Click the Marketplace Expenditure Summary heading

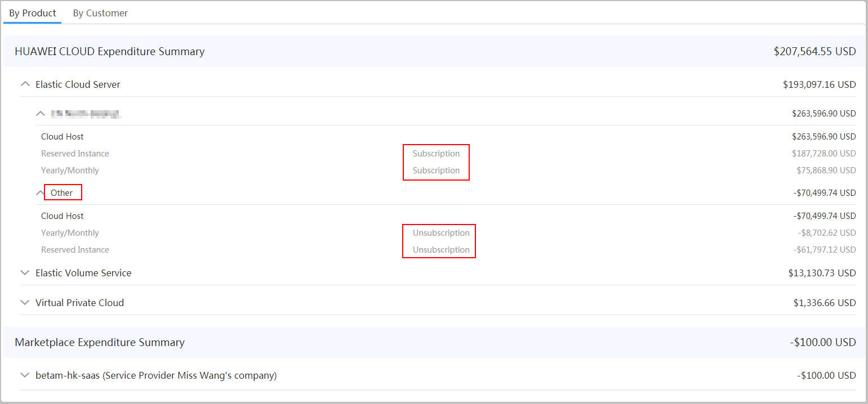point(100,343)
